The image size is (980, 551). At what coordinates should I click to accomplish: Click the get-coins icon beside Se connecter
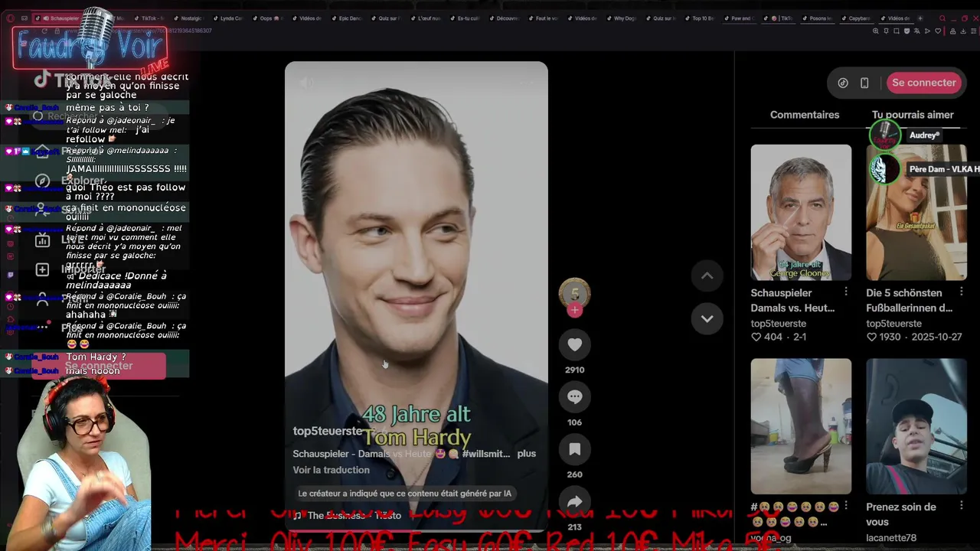(x=843, y=83)
